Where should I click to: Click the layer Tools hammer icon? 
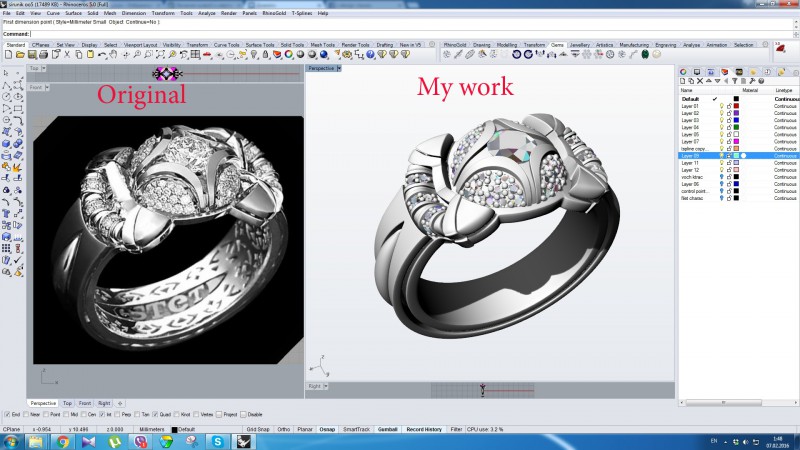[x=752, y=81]
